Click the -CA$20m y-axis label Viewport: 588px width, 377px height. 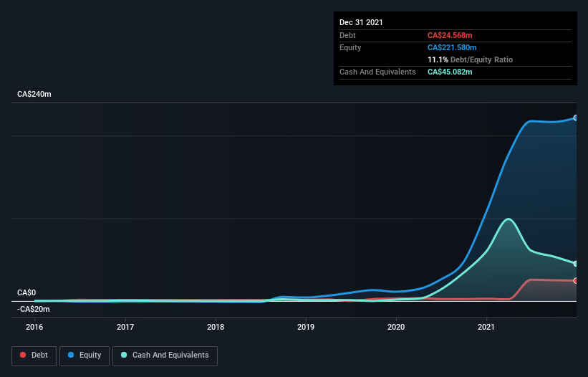pyautogui.click(x=34, y=310)
